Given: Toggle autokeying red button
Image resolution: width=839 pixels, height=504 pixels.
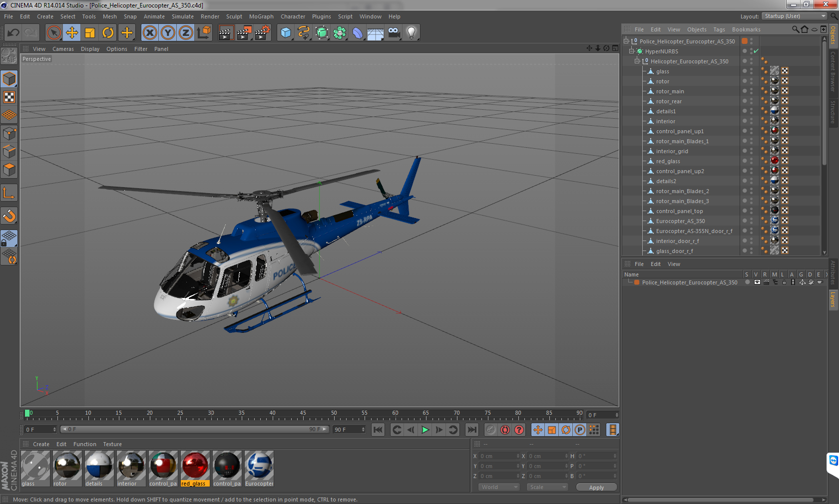Looking at the screenshot, I should (505, 430).
